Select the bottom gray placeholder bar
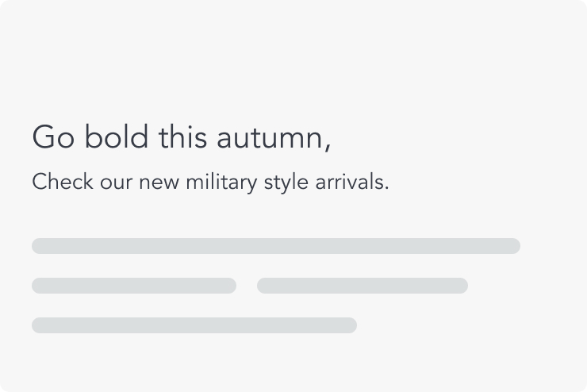Viewport: 587px width, 392px height. click(x=194, y=325)
